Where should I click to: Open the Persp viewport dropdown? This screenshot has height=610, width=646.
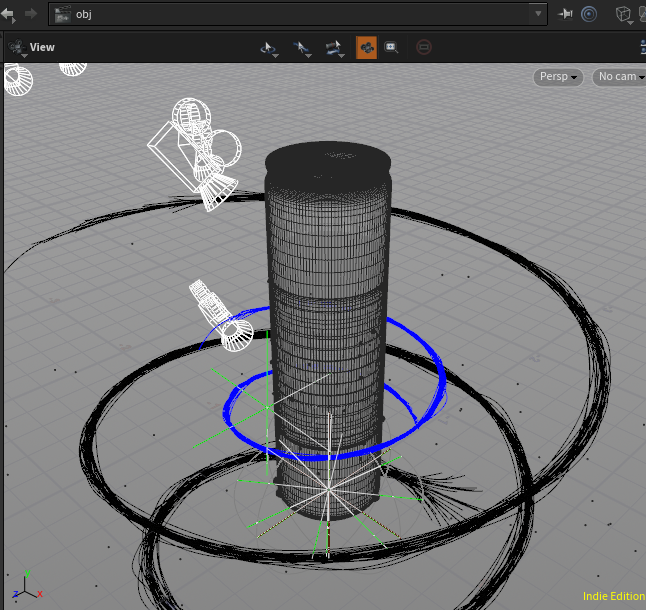click(x=558, y=77)
